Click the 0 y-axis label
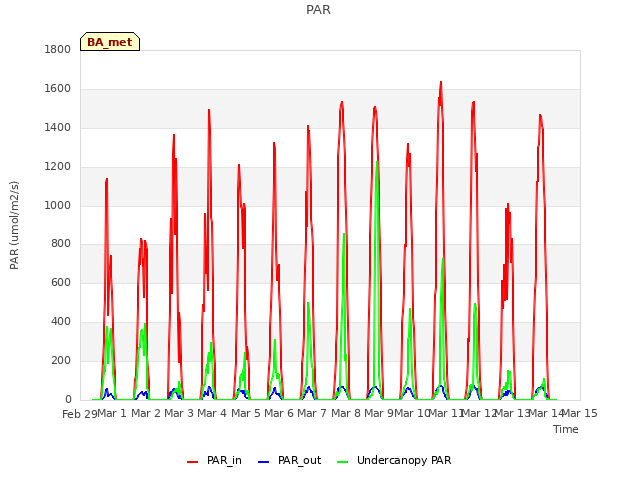The width and height of the screenshot is (640, 480). (68, 399)
